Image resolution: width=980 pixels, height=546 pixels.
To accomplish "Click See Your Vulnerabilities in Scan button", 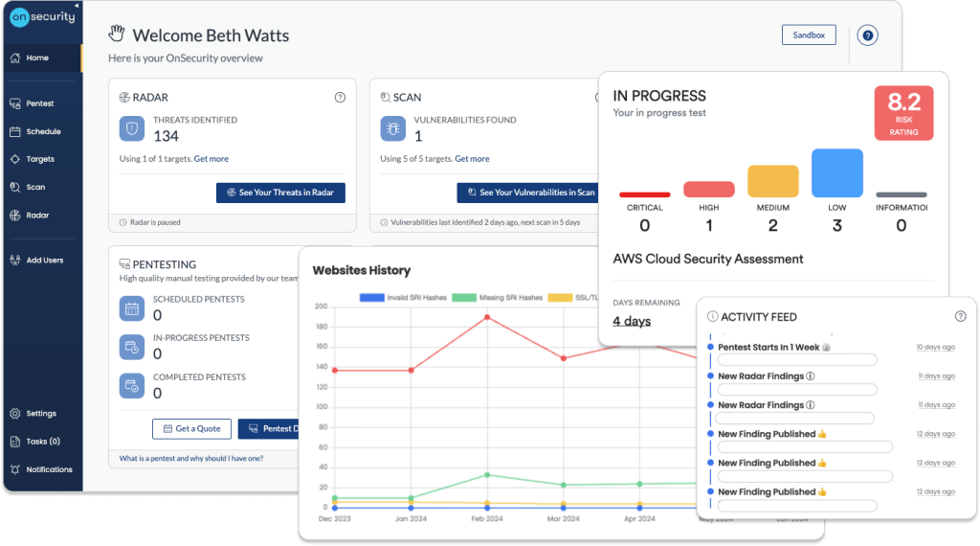I will [528, 193].
